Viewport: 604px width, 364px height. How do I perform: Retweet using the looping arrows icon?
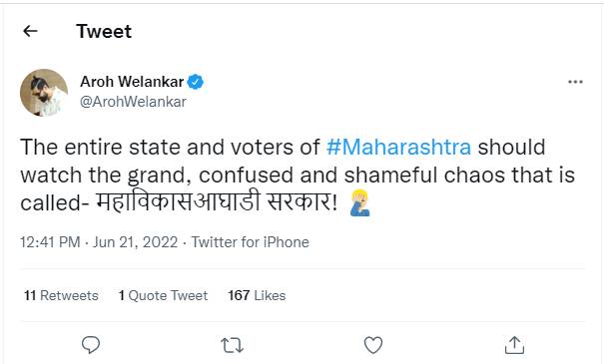point(232,345)
